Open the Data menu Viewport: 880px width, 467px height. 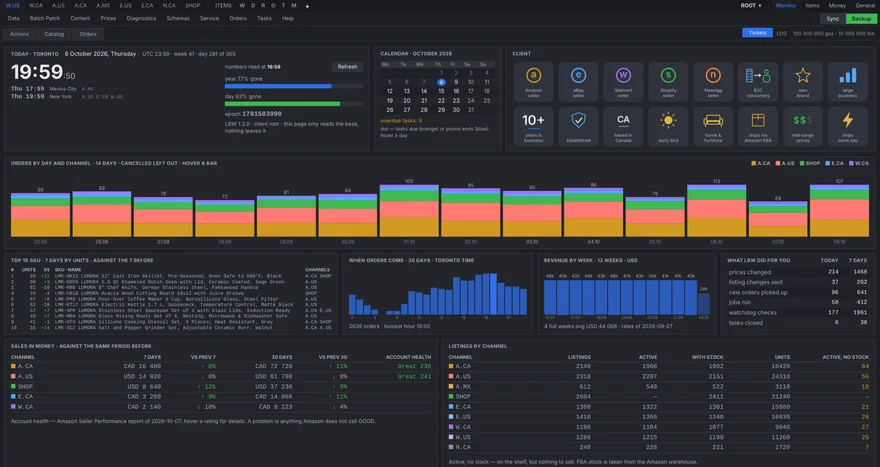coord(13,19)
